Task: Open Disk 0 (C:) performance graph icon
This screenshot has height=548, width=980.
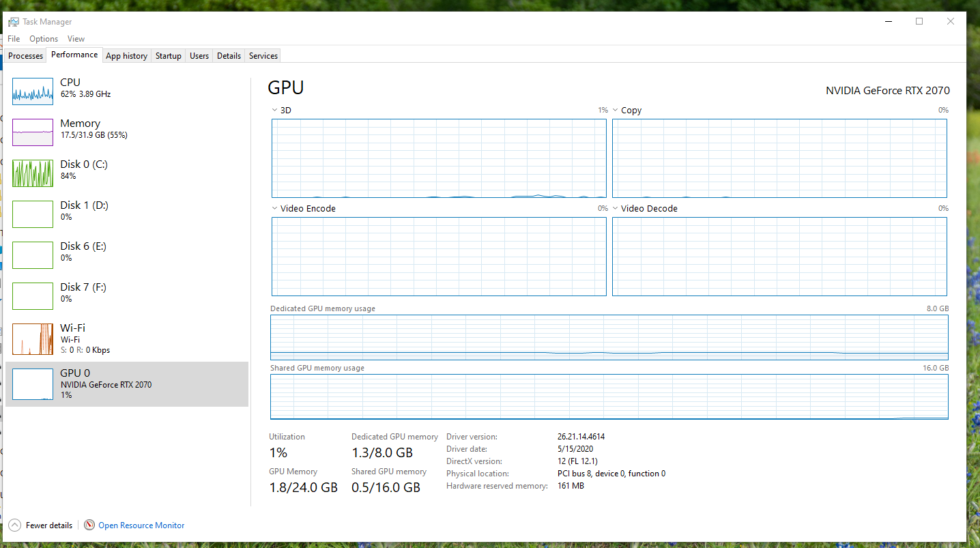Action: pos(32,173)
